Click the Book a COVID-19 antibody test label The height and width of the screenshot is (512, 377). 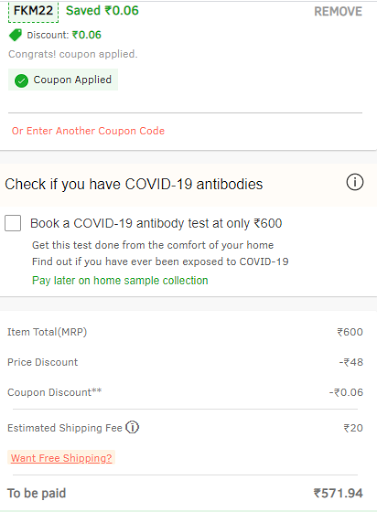click(x=156, y=223)
